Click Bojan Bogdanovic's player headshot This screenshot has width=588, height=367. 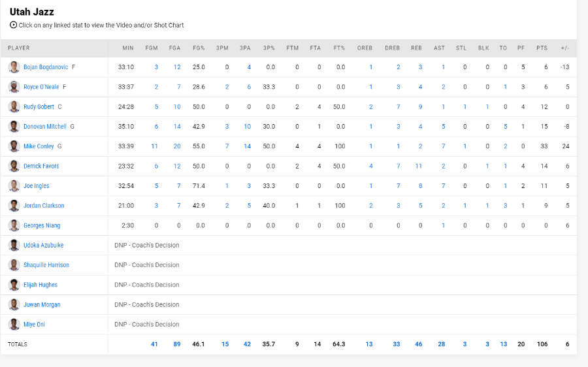click(14, 67)
